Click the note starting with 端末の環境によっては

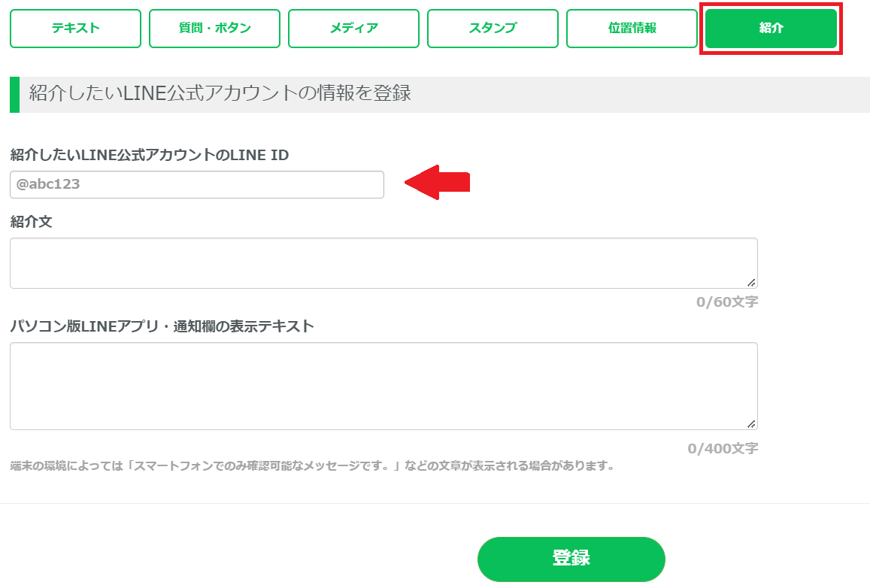pyautogui.click(x=312, y=466)
